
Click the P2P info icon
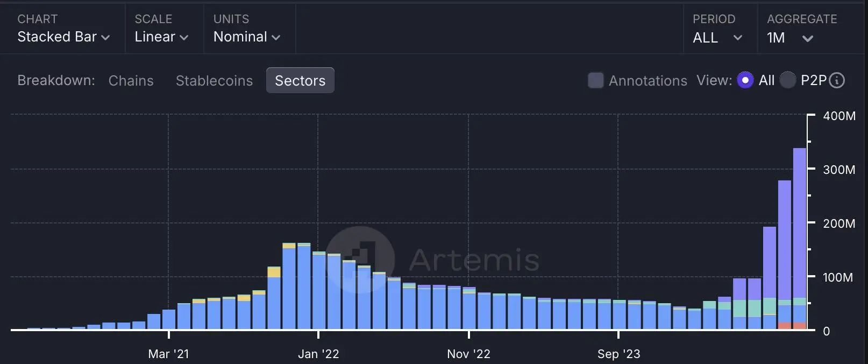point(837,80)
